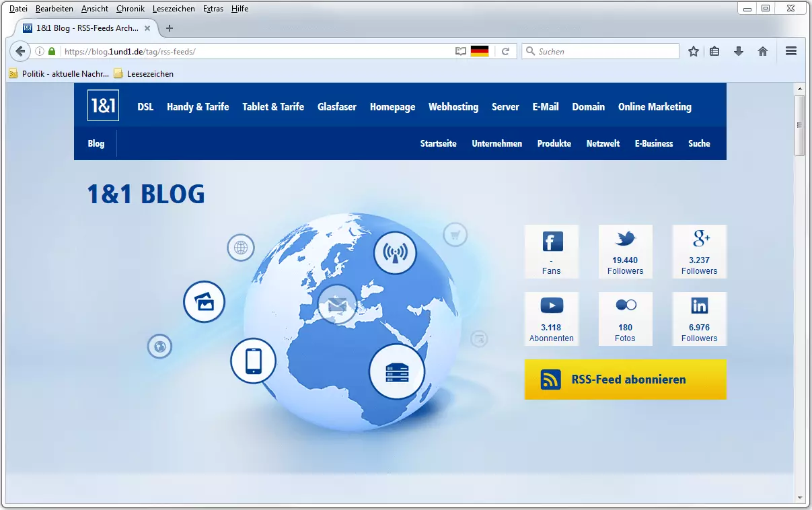Close the 1&1 Blog tab

147,28
